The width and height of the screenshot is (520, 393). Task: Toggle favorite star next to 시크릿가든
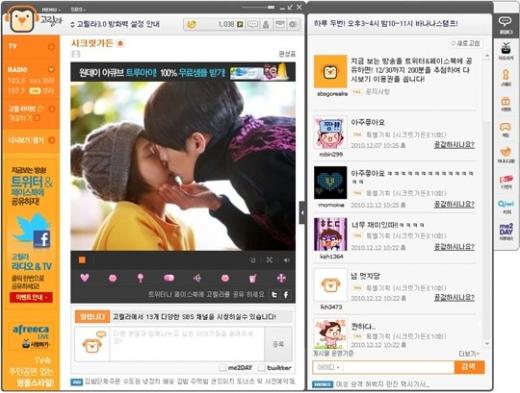click(x=120, y=44)
